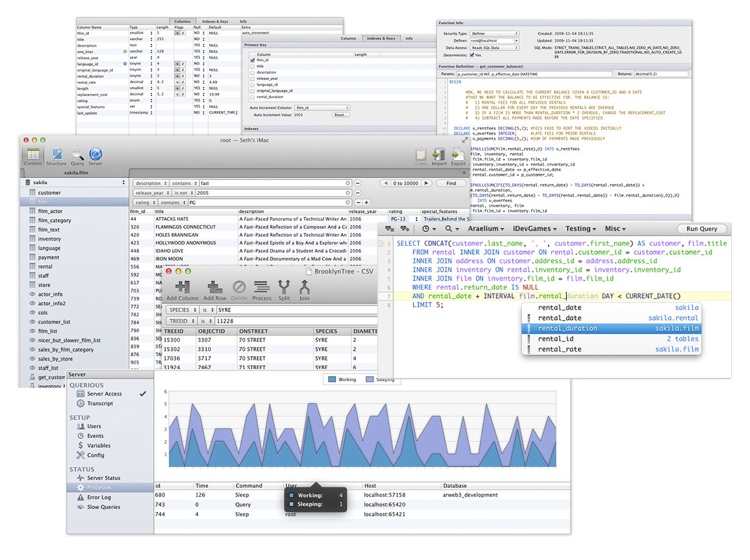
Task: Toggle the Deterministic Yes checkbox
Action: point(471,55)
